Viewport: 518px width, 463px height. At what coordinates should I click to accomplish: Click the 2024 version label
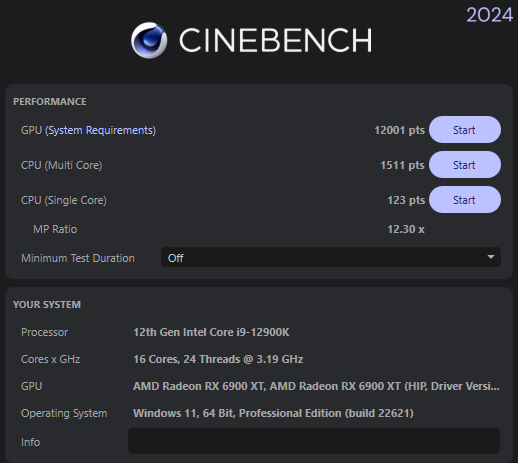coord(489,15)
